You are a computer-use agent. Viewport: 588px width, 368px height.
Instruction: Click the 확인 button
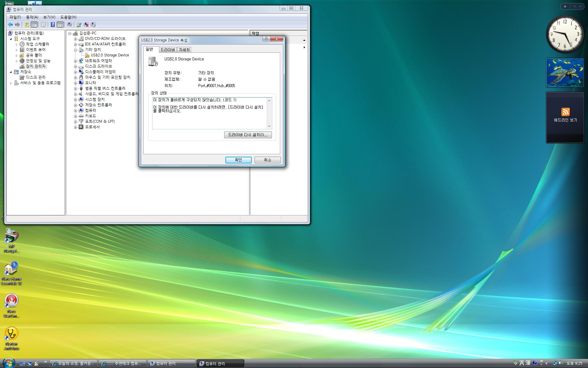[x=238, y=160]
